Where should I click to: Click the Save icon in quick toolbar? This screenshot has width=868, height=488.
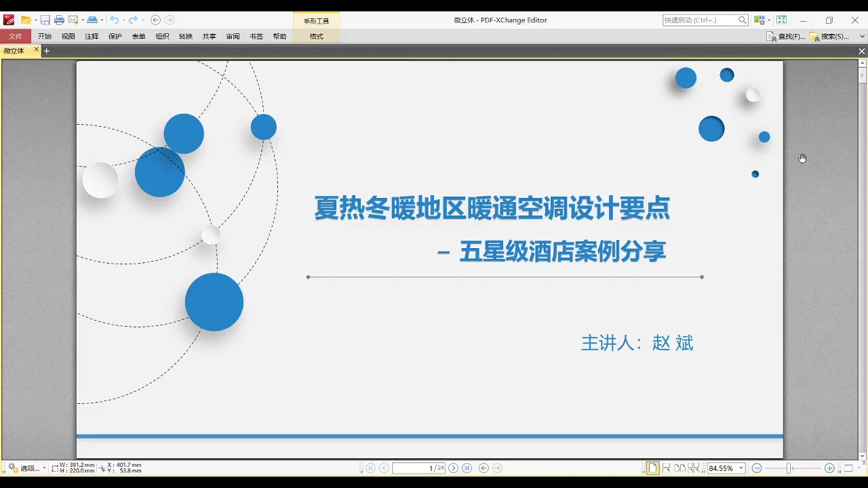pyautogui.click(x=45, y=20)
